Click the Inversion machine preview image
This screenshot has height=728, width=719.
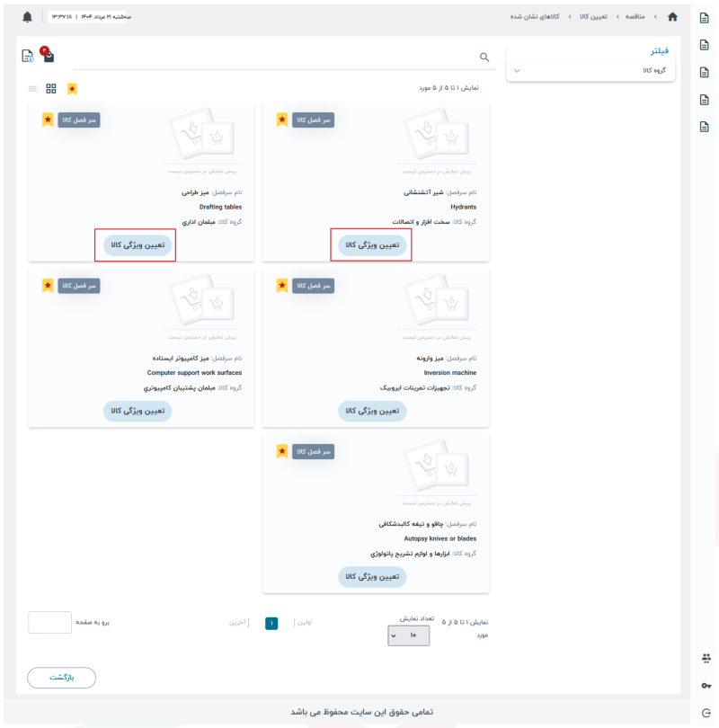[x=436, y=300]
